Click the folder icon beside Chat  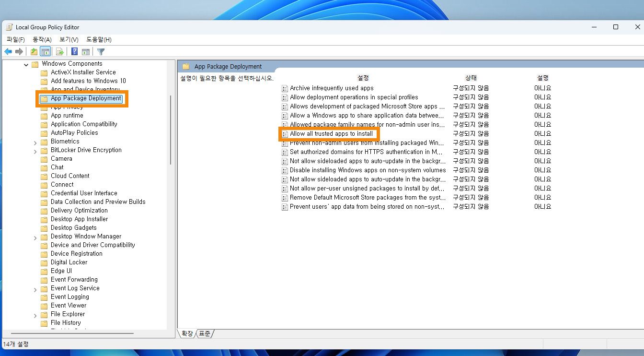(44, 167)
